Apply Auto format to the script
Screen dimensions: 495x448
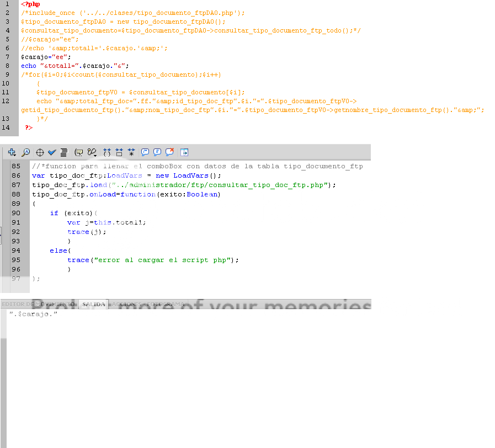point(64,152)
